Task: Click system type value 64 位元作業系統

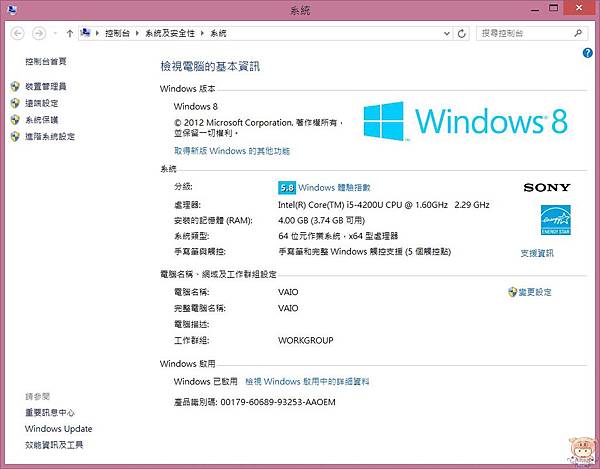Action: (338, 236)
